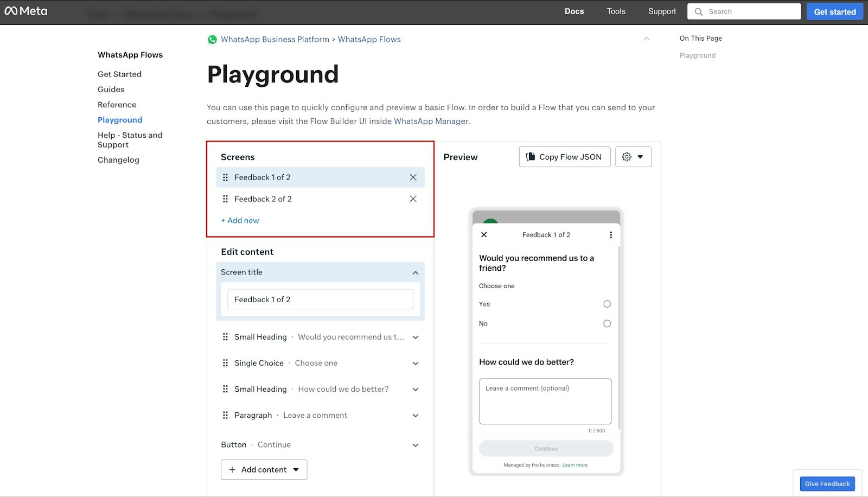Click the Continue button in phone preview
Image resolution: width=868 pixels, height=497 pixels.
coord(546,449)
